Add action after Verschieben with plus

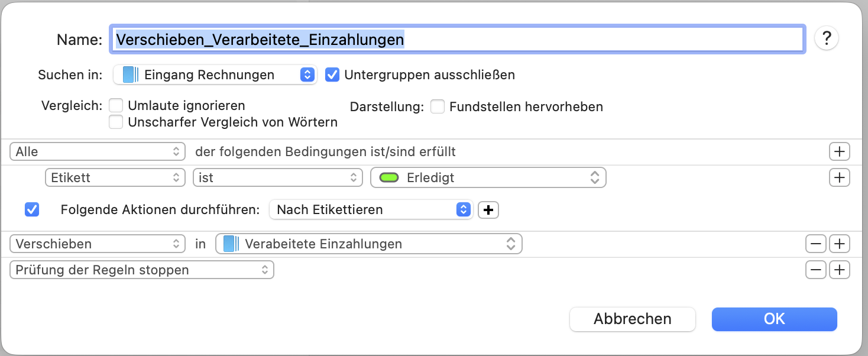click(839, 244)
